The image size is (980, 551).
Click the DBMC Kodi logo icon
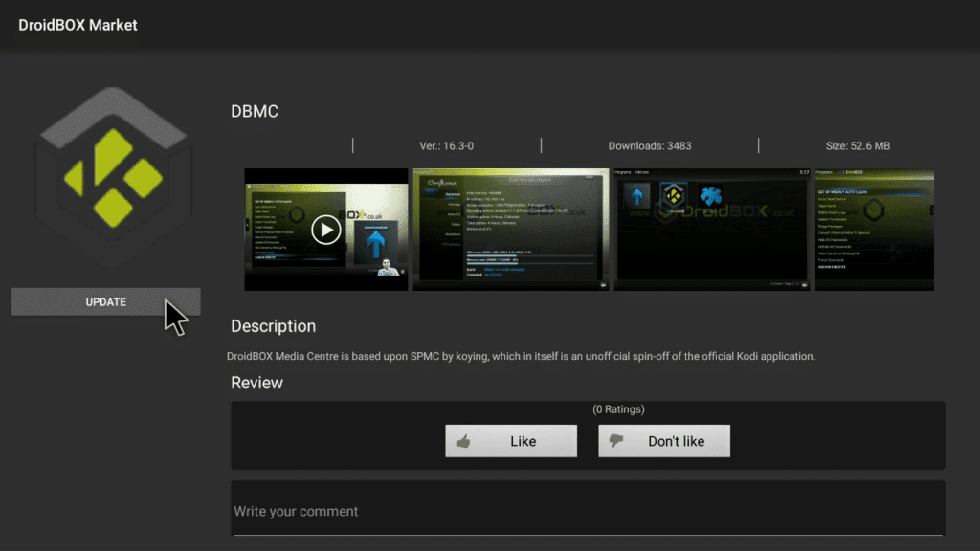pyautogui.click(x=113, y=178)
